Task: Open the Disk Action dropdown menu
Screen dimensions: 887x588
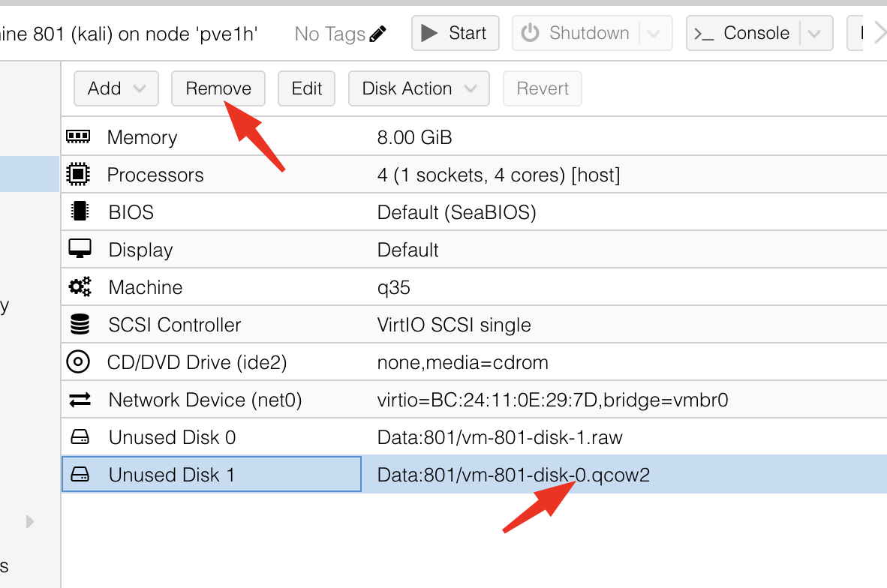Action: [x=419, y=88]
